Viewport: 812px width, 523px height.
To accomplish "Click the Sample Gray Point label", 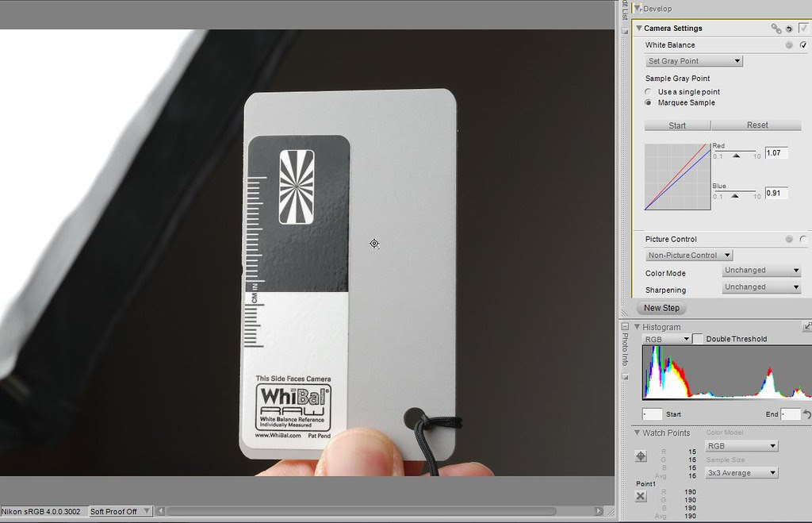I will click(677, 79).
